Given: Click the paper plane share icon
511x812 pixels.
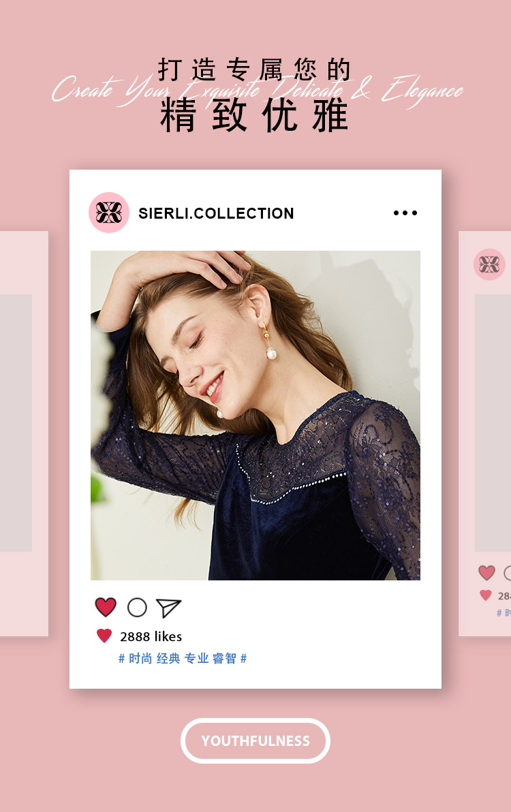Looking at the screenshot, I should 169,608.
